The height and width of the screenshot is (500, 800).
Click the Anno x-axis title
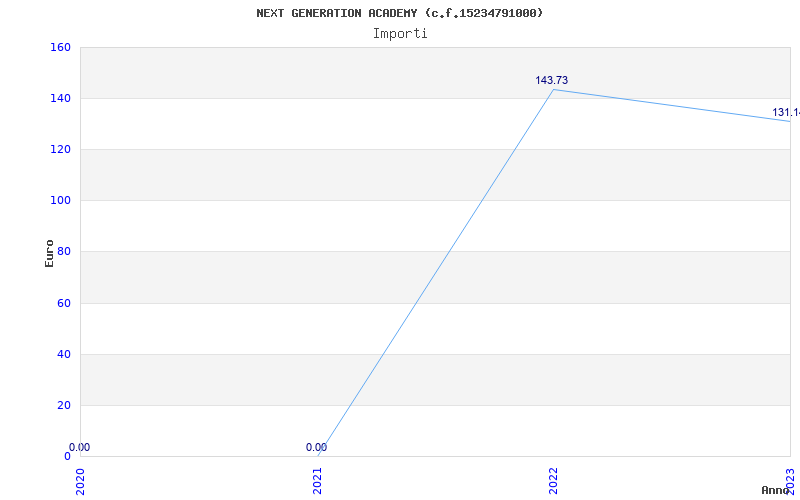[774, 490]
